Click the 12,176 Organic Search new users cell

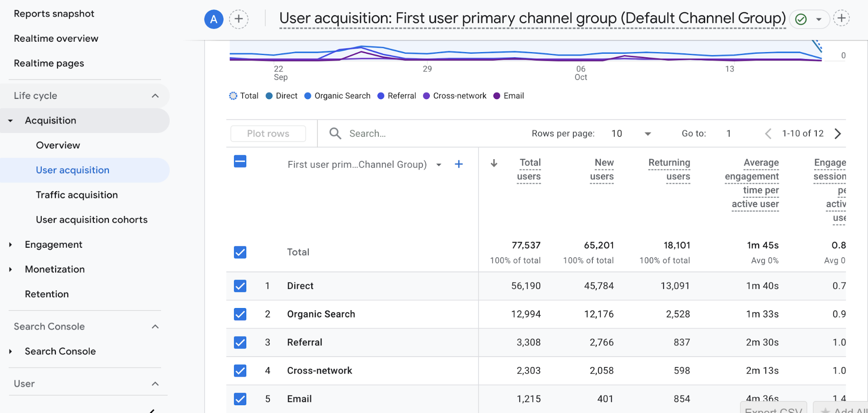pyautogui.click(x=599, y=314)
